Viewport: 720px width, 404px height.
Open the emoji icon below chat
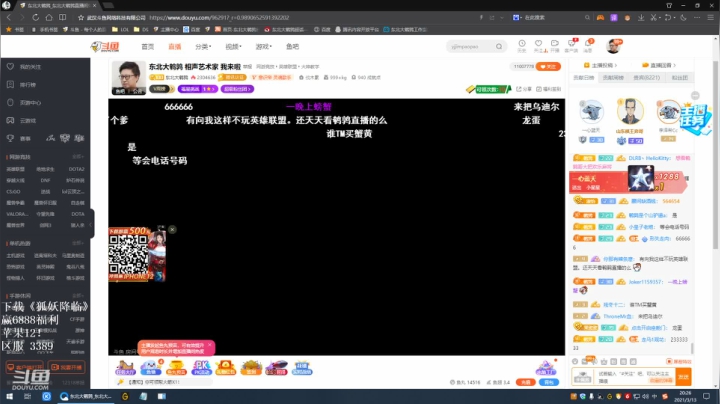(575, 362)
